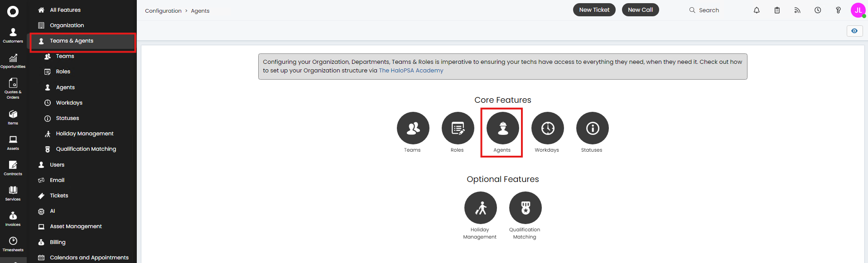
Task: Expand the Tickets configuration section
Action: click(59, 196)
